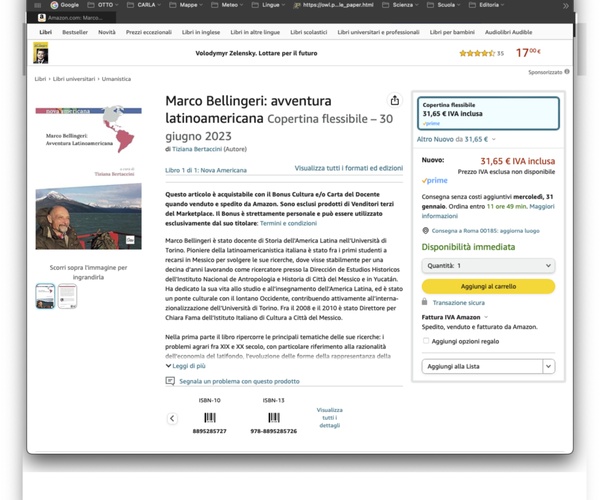Open the Mappe bookmarks folder
This screenshot has height=500, width=600.
coord(186,5)
